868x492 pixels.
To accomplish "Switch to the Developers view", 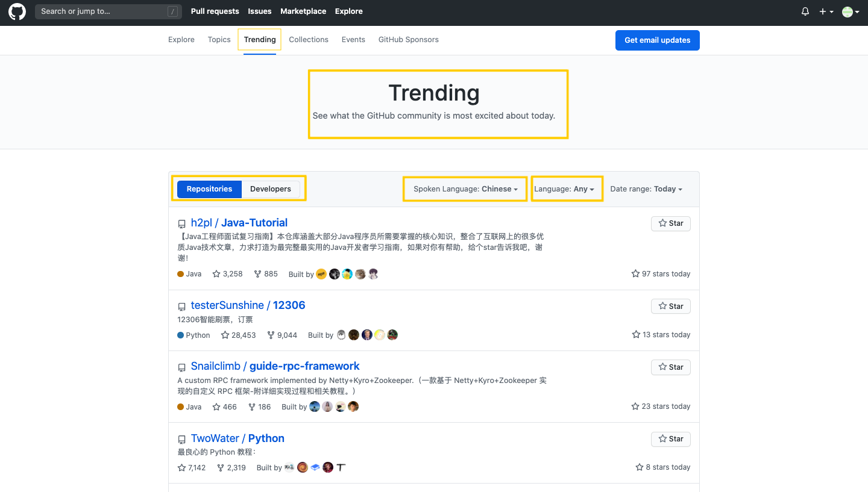I will (270, 188).
